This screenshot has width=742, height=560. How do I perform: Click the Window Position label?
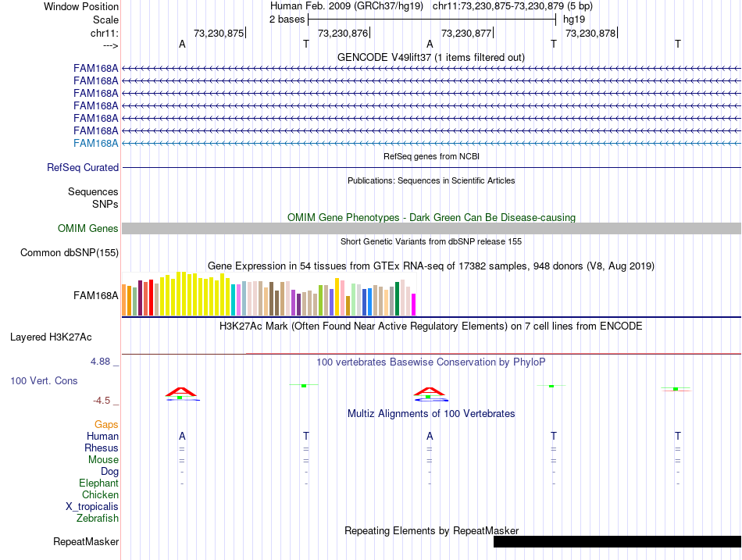[x=81, y=6]
